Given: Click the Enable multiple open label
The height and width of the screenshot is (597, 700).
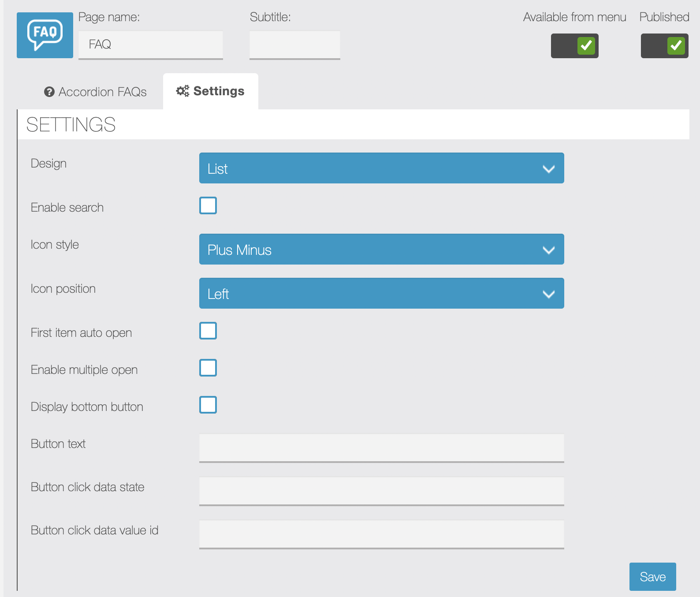Looking at the screenshot, I should click(85, 370).
